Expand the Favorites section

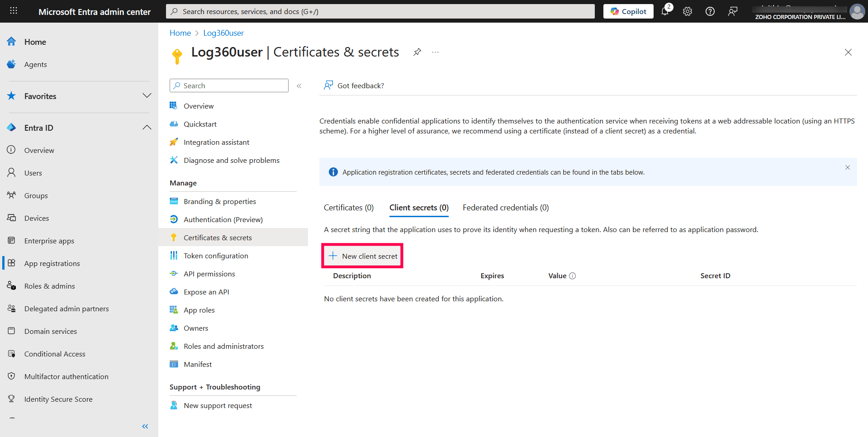tap(147, 95)
